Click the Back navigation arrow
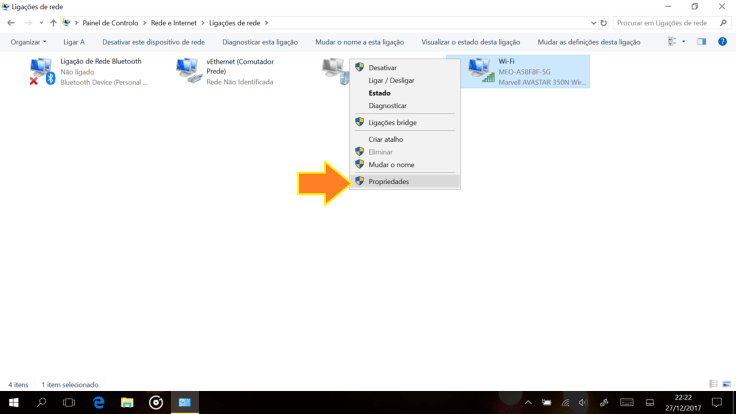Screen dimensions: 736x414 click(x=11, y=23)
